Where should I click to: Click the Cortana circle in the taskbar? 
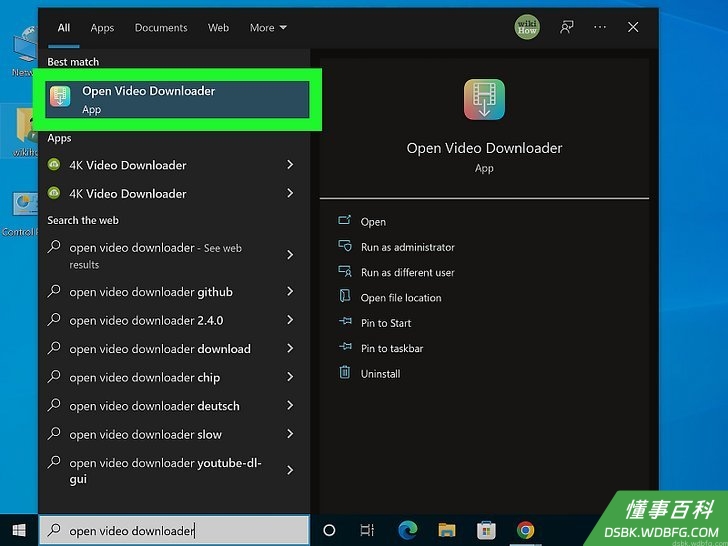tap(329, 530)
